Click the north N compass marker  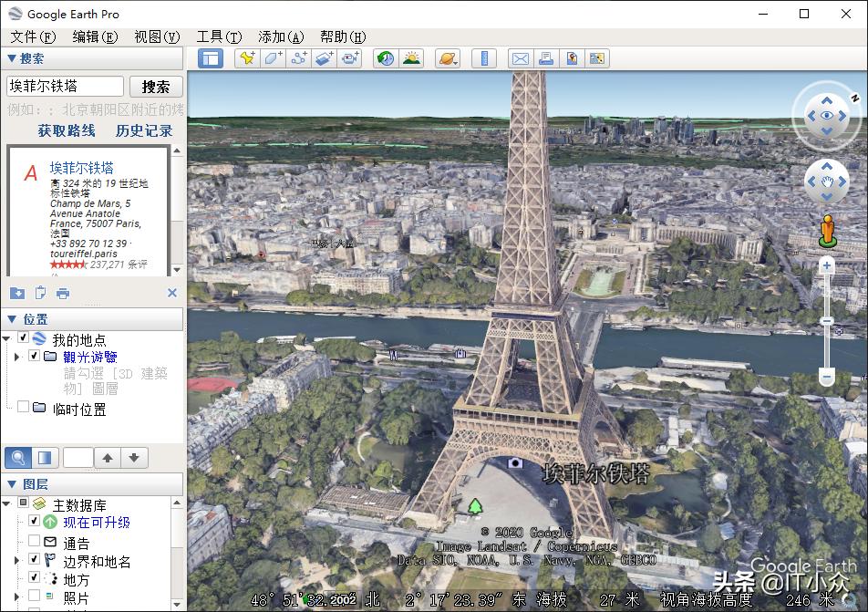(x=854, y=98)
